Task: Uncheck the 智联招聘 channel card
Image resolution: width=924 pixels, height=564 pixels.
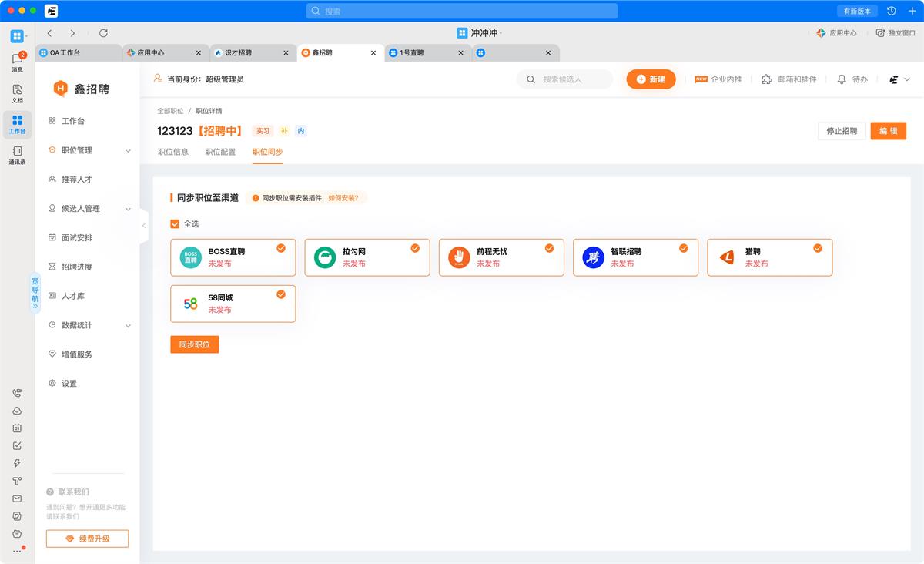Action: tap(636, 257)
